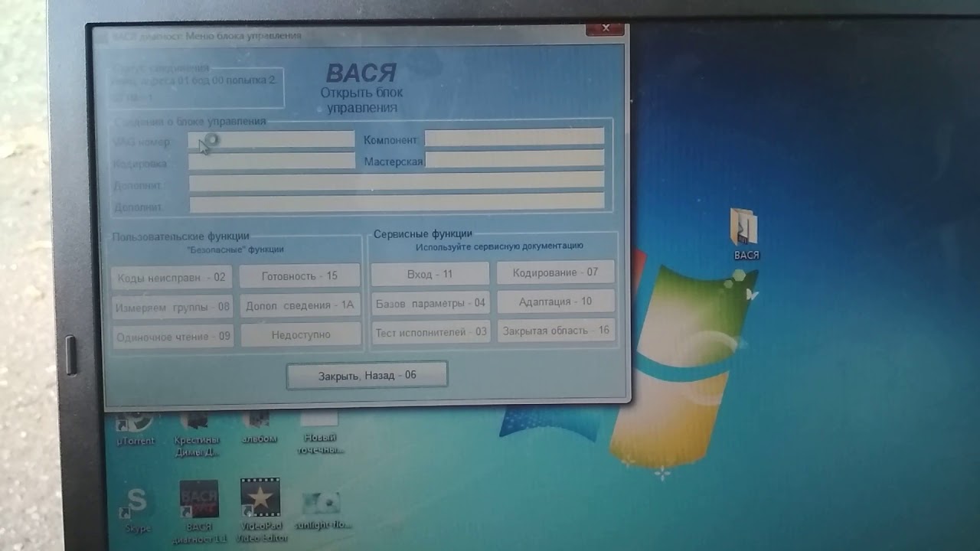Image resolution: width=980 pixels, height=551 pixels.
Task: Close the Меню блока управления window
Action: (606, 28)
